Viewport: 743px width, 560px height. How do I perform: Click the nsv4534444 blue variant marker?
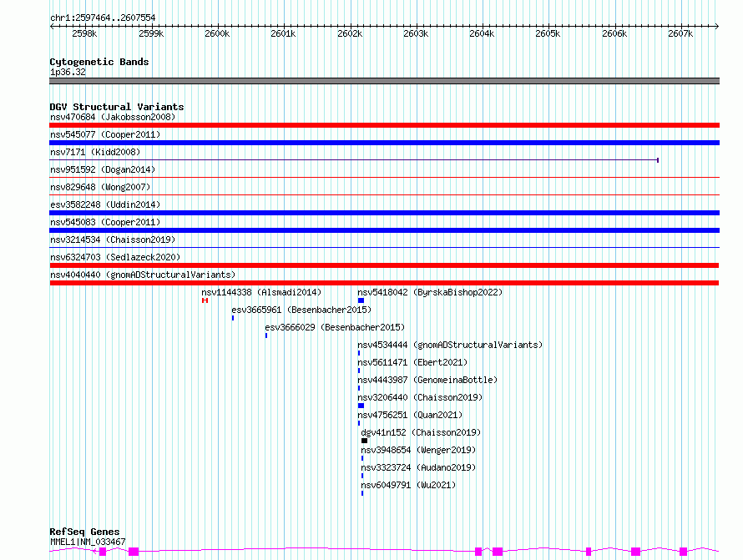click(359, 353)
